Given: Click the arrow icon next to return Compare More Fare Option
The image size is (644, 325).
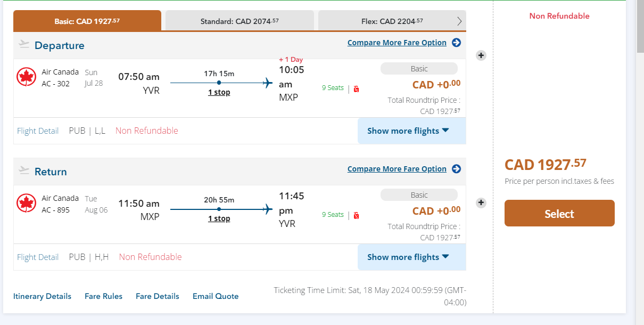Looking at the screenshot, I should pos(456,169).
